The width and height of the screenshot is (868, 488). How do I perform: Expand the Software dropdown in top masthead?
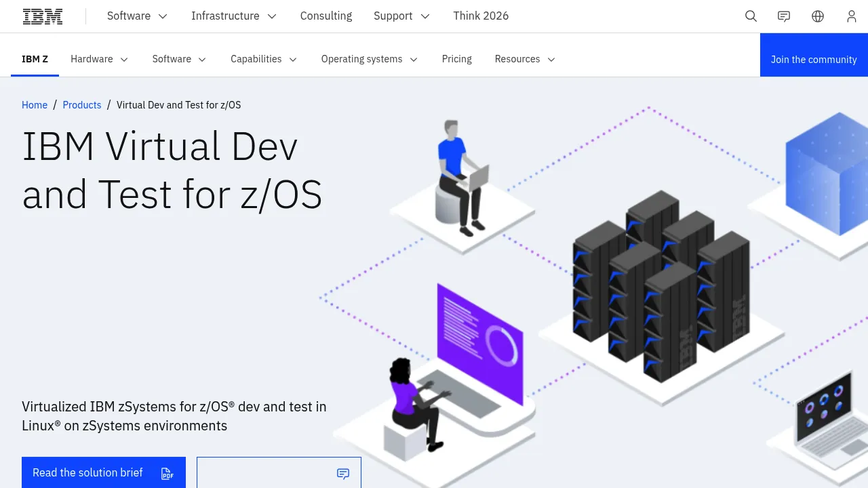(137, 16)
